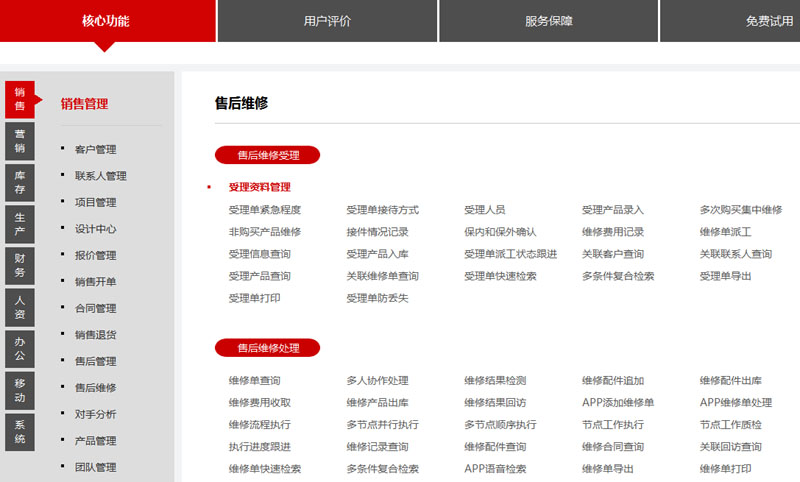Open the 受理资料管理 heading link

(259, 187)
